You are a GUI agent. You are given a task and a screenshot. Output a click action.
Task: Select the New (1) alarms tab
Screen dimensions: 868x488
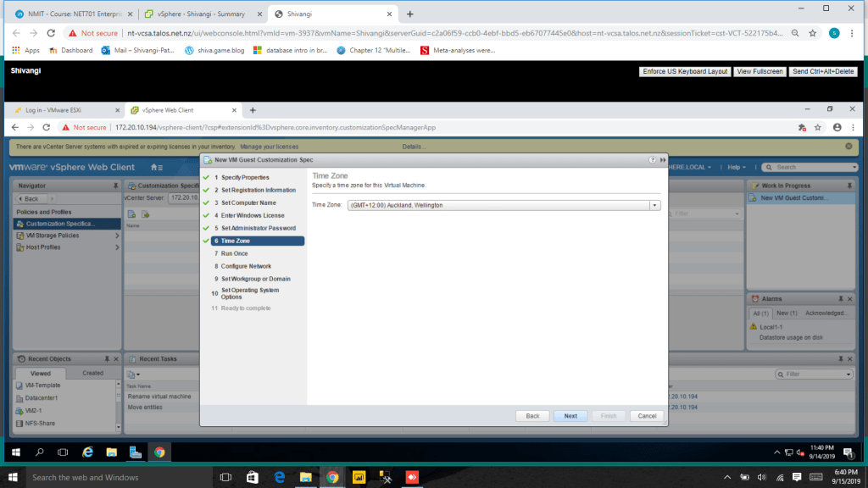click(x=787, y=313)
